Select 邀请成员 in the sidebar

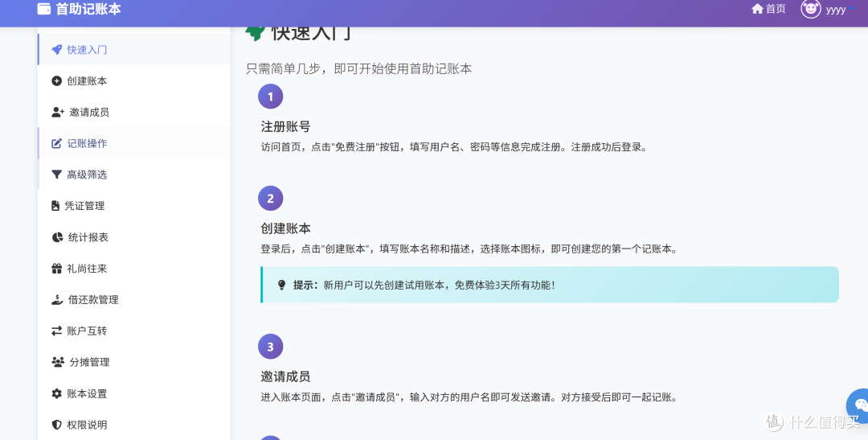tap(134, 113)
